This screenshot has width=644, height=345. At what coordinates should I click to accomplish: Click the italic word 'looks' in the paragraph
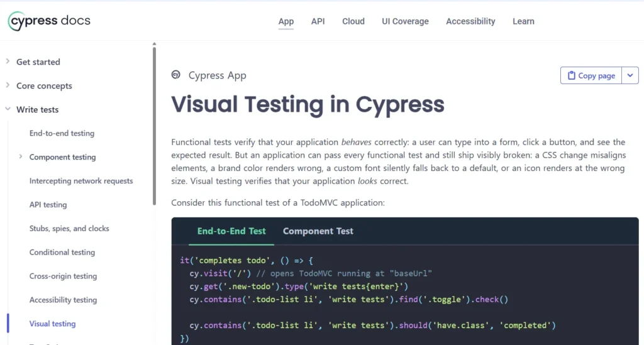[x=367, y=182]
